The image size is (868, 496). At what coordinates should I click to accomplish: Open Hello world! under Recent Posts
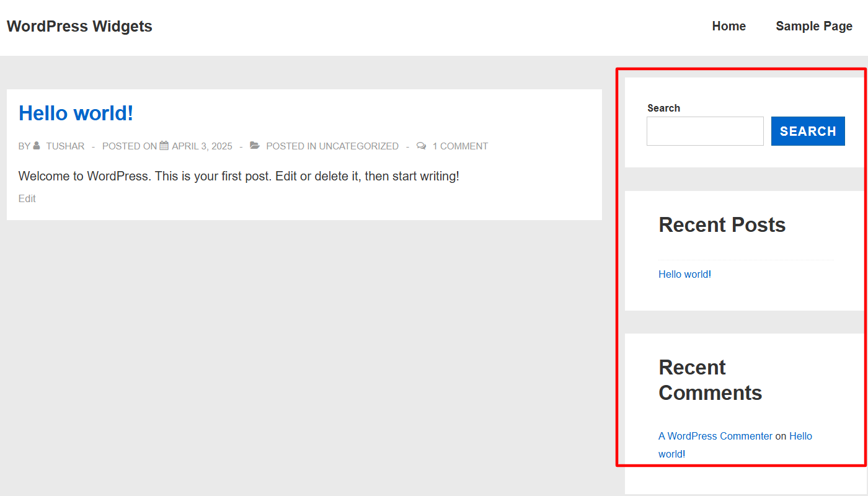pos(684,274)
